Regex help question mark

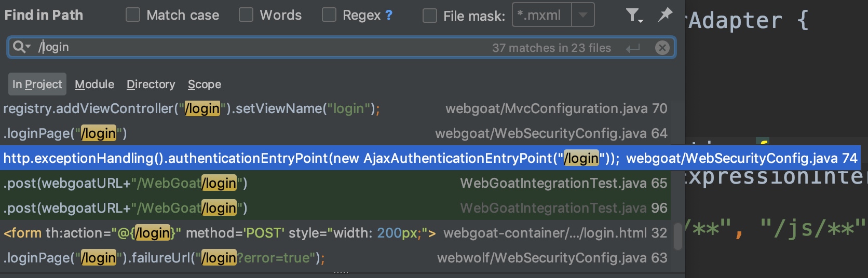tap(389, 15)
